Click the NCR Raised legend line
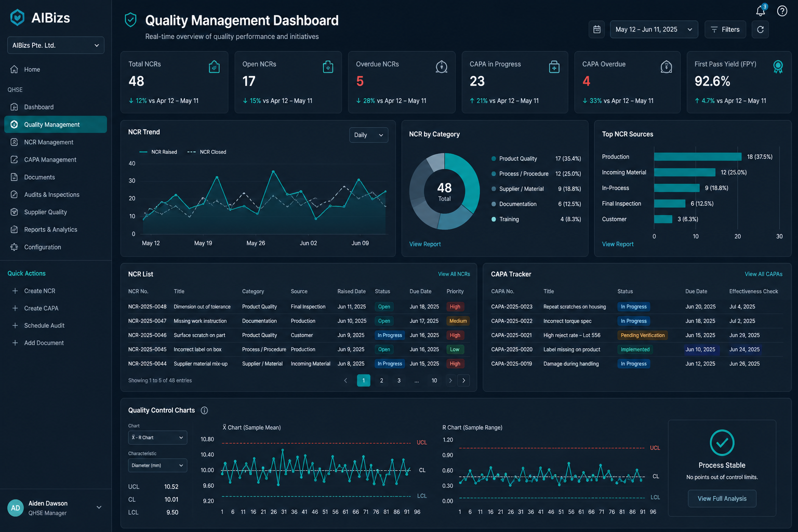This screenshot has height=532, width=798. coord(144,152)
